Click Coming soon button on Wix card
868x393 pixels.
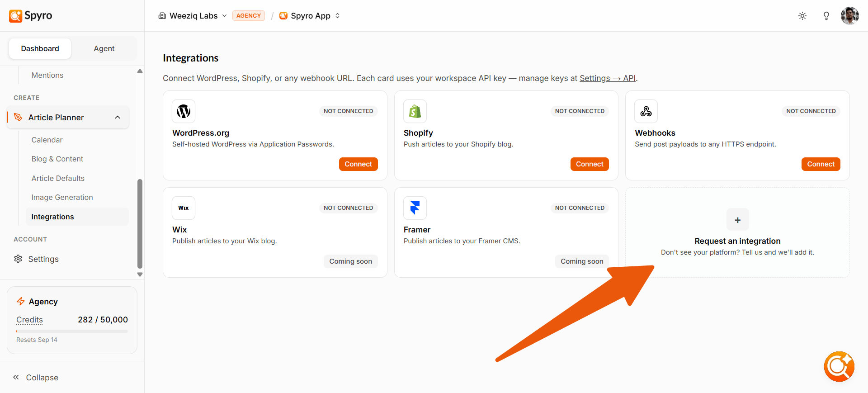pyautogui.click(x=351, y=261)
